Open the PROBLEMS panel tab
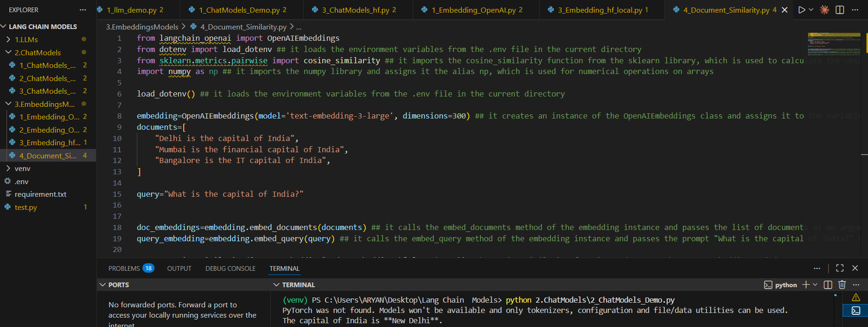 124,268
